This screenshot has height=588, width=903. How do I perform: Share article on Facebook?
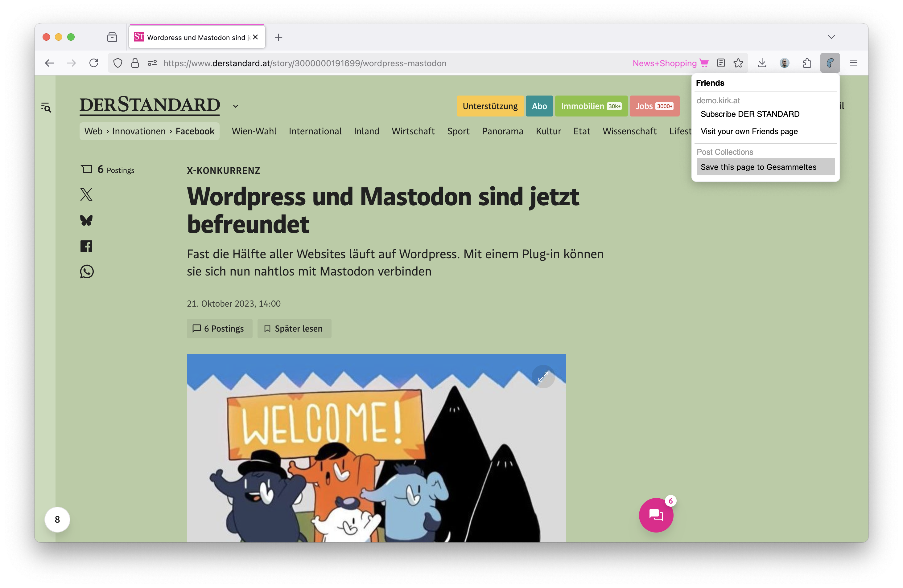pyautogui.click(x=86, y=246)
